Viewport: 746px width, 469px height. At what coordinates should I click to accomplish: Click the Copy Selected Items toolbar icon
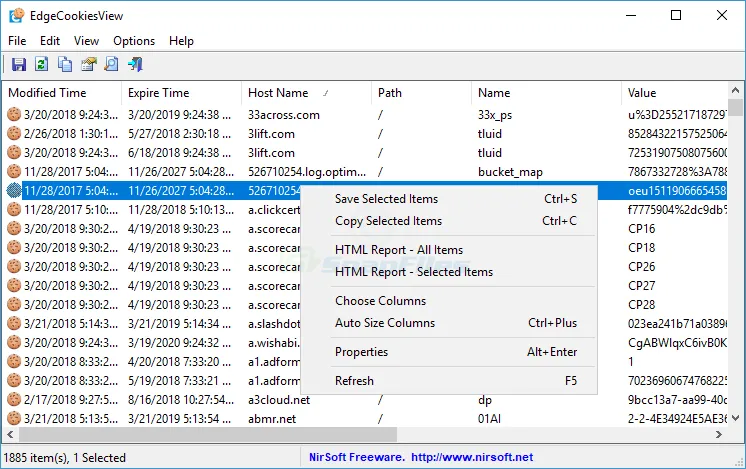65,64
